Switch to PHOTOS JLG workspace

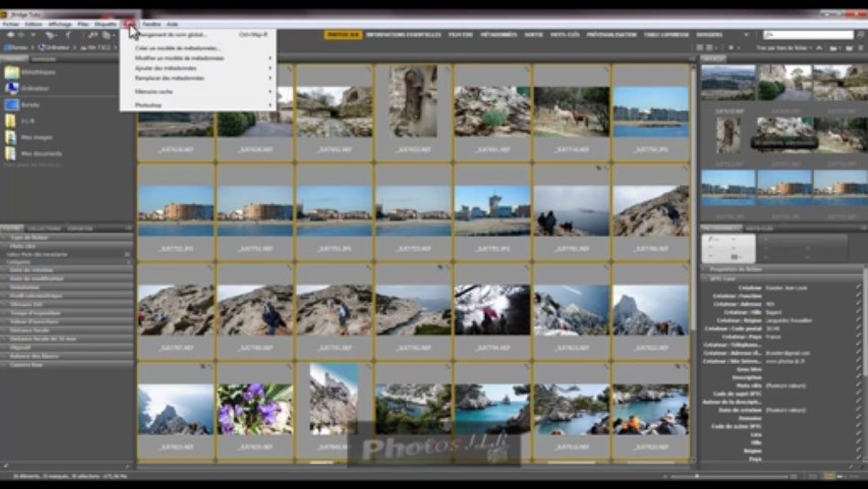[343, 35]
